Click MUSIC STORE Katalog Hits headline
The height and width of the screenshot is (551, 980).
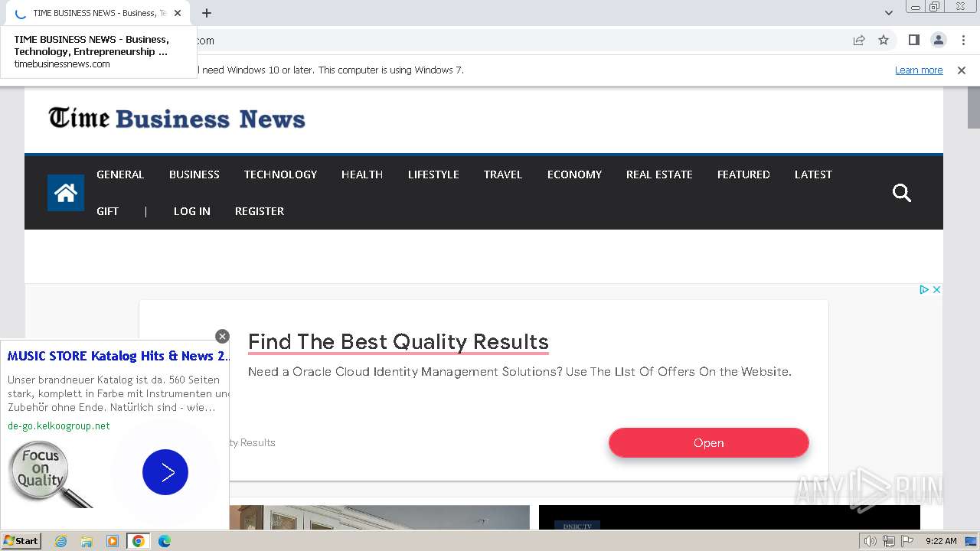[x=119, y=356]
